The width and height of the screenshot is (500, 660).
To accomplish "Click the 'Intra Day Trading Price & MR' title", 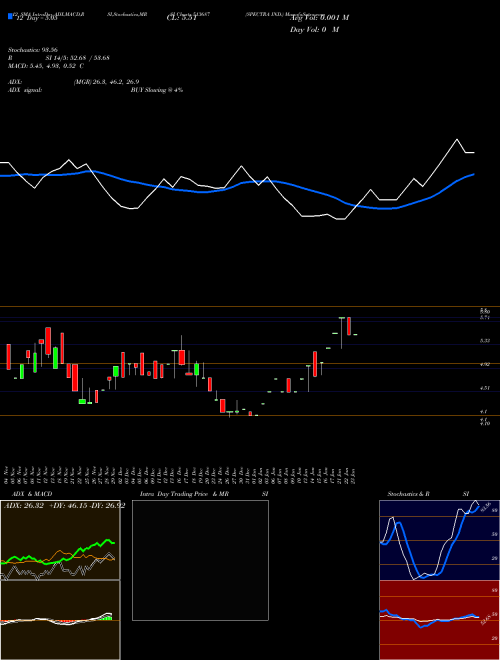I will pyautogui.click(x=184, y=494).
